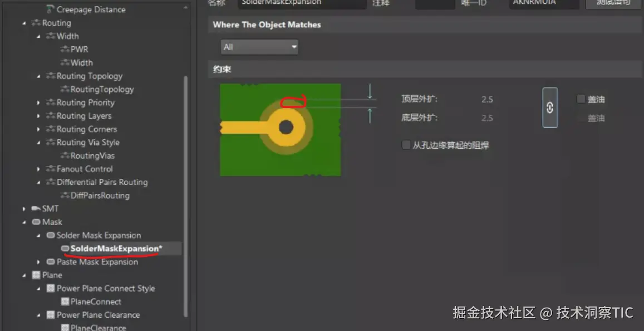This screenshot has height=331, width=644.
Task: Click the 注释 comment field
Action: (x=435, y=3)
